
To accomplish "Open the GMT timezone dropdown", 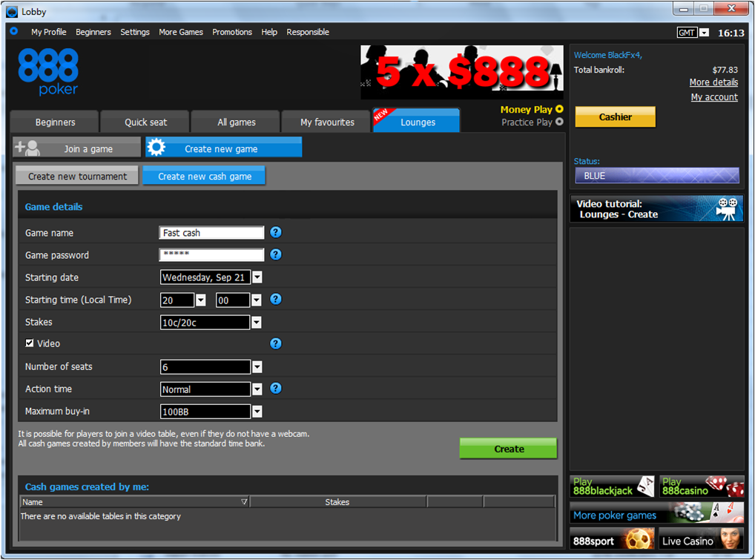I will 704,33.
